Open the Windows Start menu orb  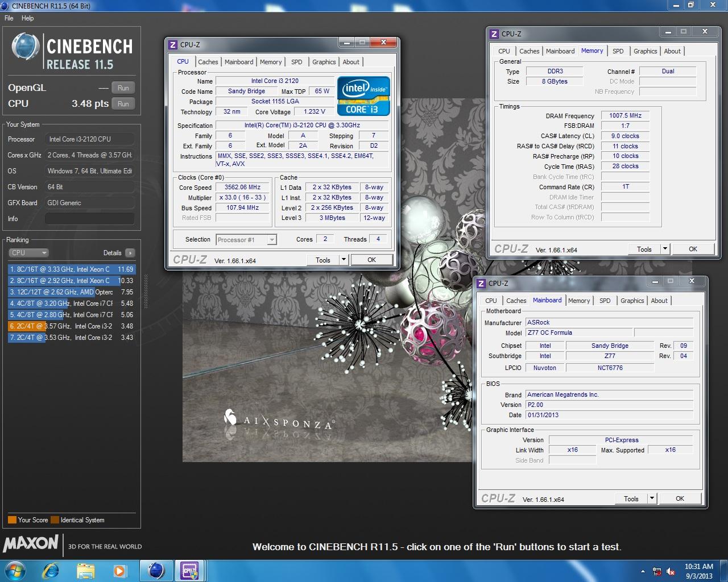15,571
